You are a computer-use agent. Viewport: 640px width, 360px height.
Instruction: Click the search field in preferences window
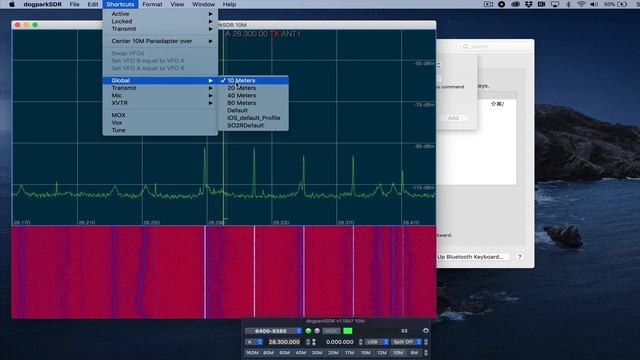click(495, 46)
